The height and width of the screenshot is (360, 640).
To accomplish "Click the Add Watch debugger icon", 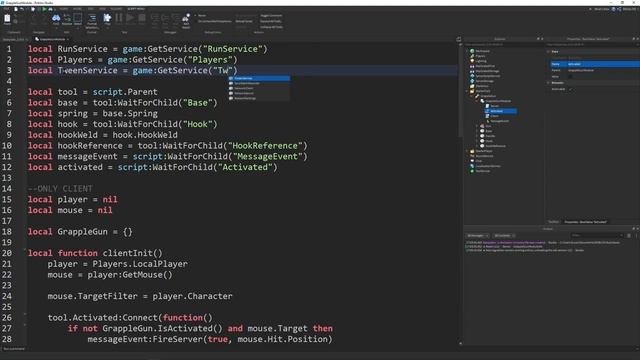I will 186,19.
